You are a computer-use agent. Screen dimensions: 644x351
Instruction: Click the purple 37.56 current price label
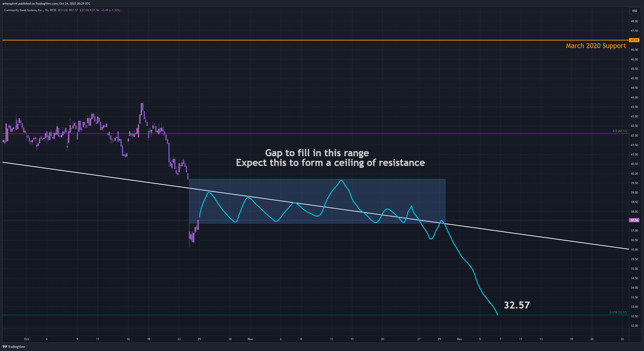pos(634,220)
